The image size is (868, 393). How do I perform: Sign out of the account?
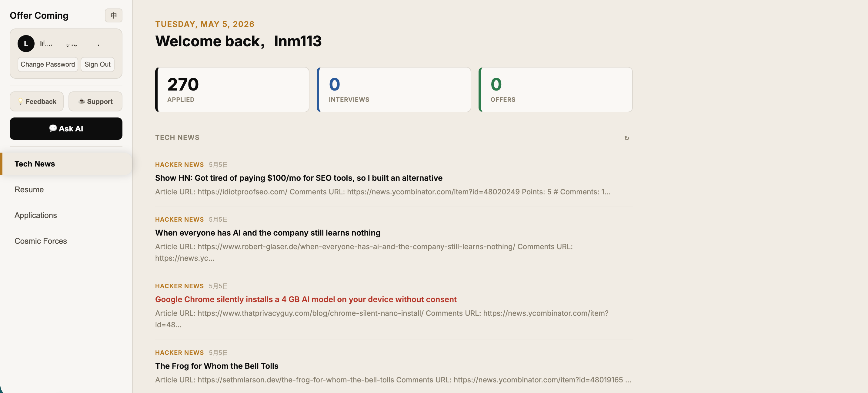click(x=97, y=64)
